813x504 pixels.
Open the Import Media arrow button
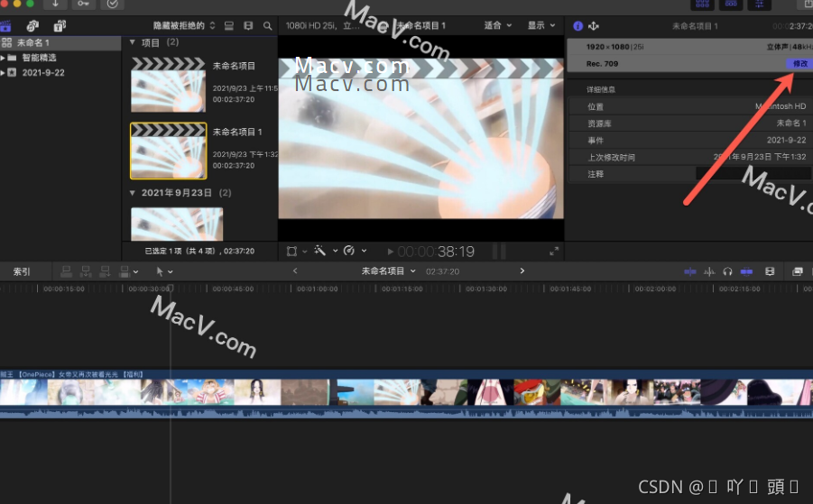click(x=55, y=5)
